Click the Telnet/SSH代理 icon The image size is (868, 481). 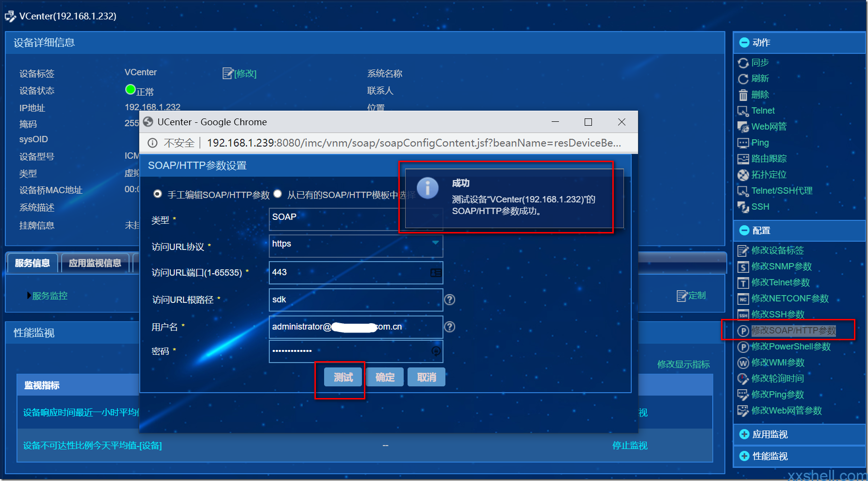pyautogui.click(x=743, y=191)
